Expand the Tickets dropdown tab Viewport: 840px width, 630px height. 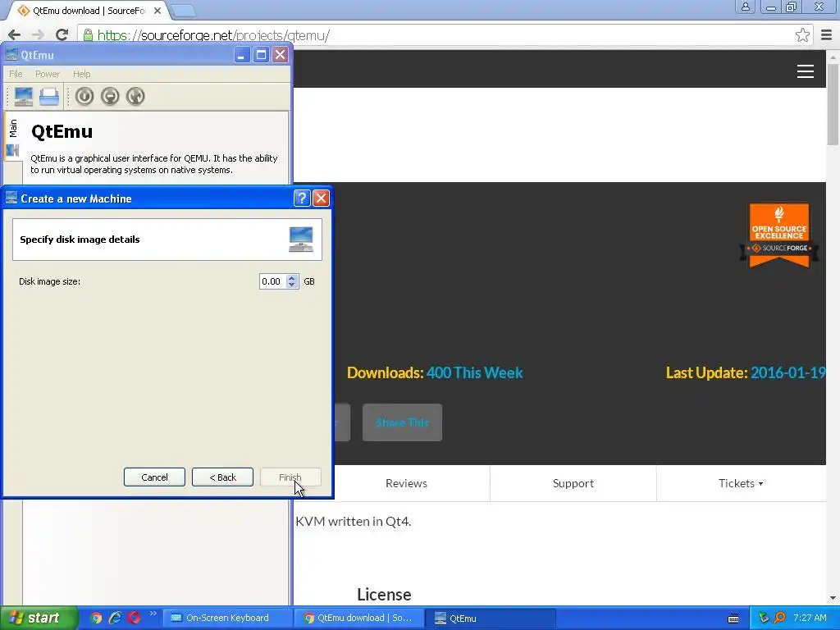pos(741,483)
